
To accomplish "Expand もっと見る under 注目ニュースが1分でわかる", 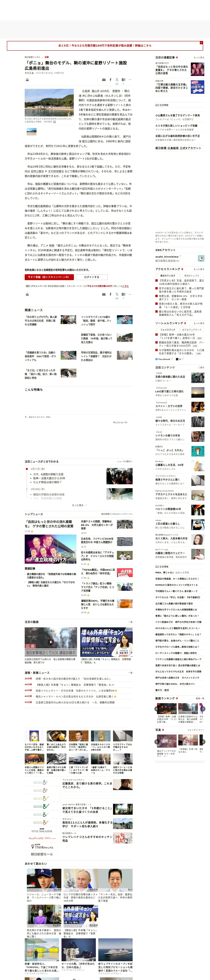I will click(80, 505).
